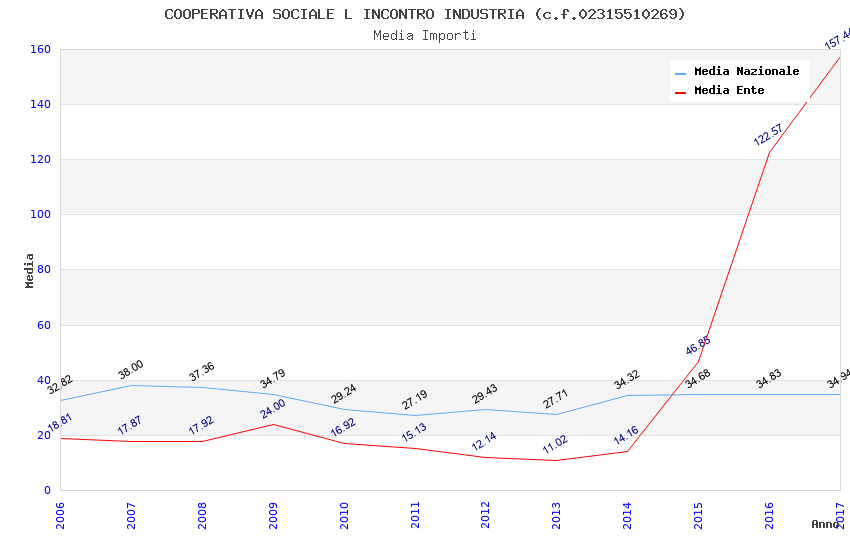Select the 46.85 data label for 2015

click(x=698, y=345)
